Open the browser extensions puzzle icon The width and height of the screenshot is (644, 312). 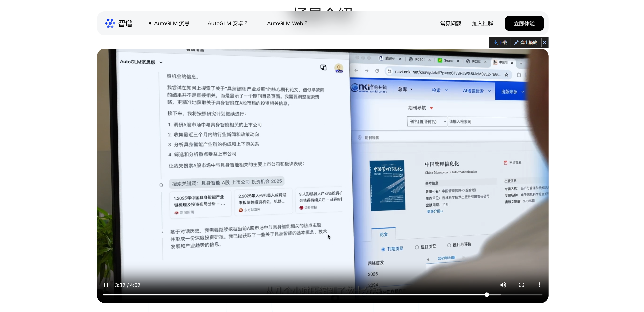click(519, 75)
